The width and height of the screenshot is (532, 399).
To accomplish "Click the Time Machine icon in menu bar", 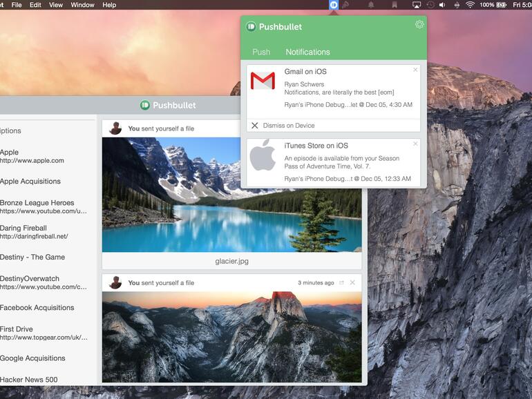I will coord(430,5).
